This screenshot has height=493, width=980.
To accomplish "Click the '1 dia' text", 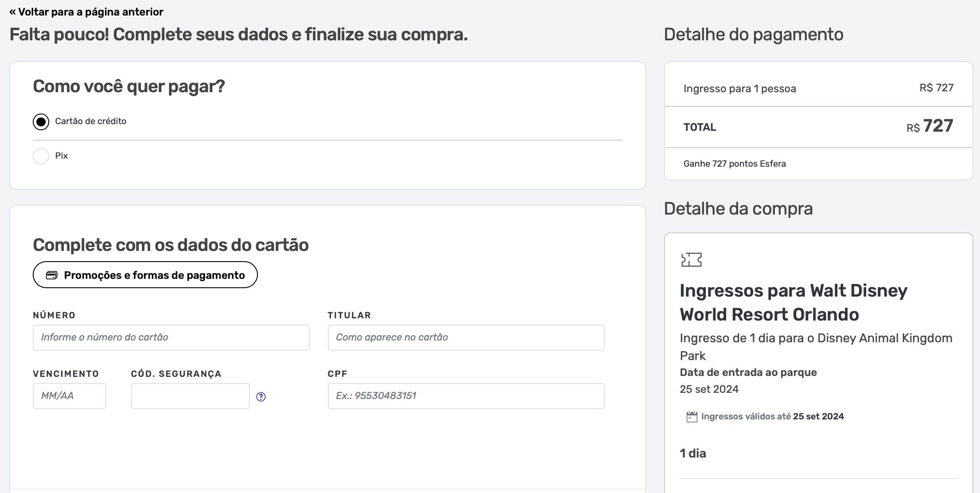I will [693, 454].
